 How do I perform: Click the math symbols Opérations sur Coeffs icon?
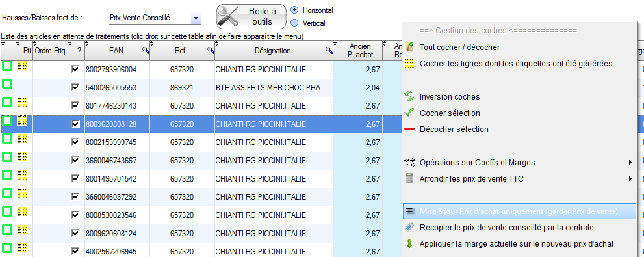click(x=409, y=162)
